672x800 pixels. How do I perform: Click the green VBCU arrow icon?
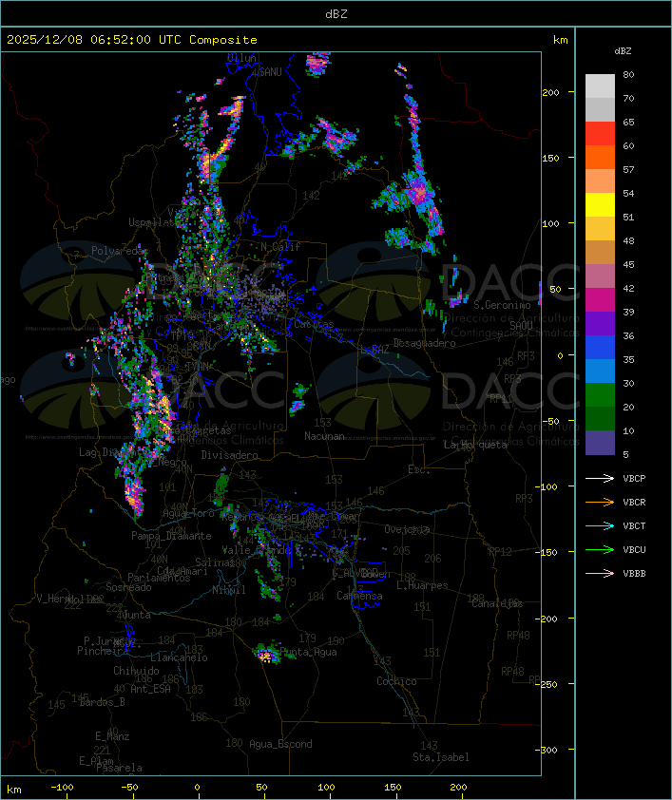coord(600,549)
